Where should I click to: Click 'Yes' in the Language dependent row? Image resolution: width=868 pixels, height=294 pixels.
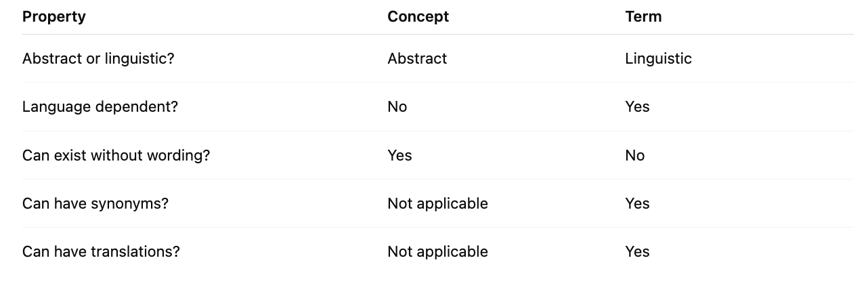click(x=637, y=107)
